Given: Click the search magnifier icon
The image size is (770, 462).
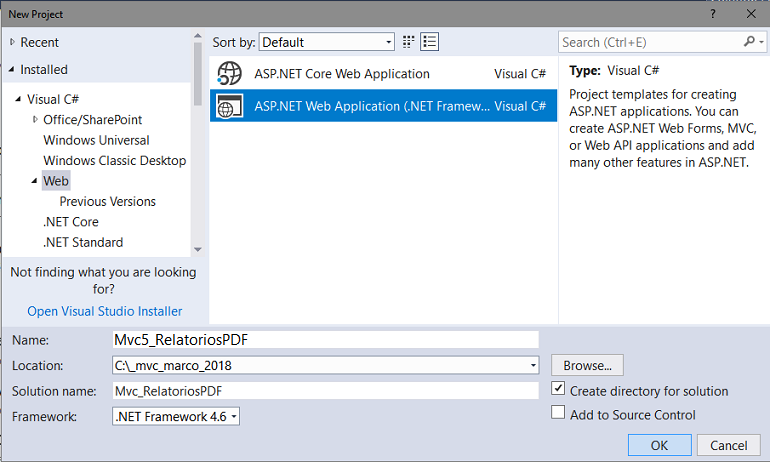Looking at the screenshot, I should point(749,42).
